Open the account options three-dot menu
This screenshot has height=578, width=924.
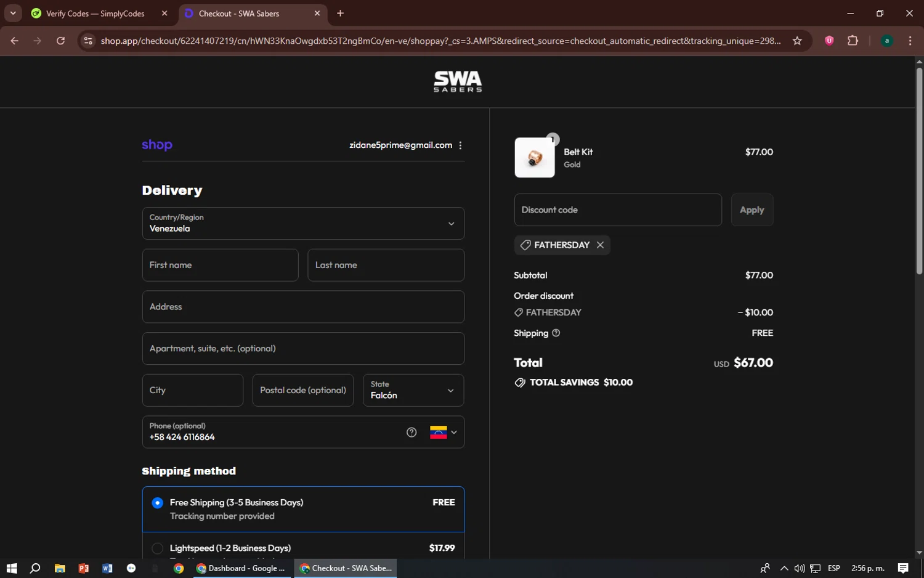[460, 145]
